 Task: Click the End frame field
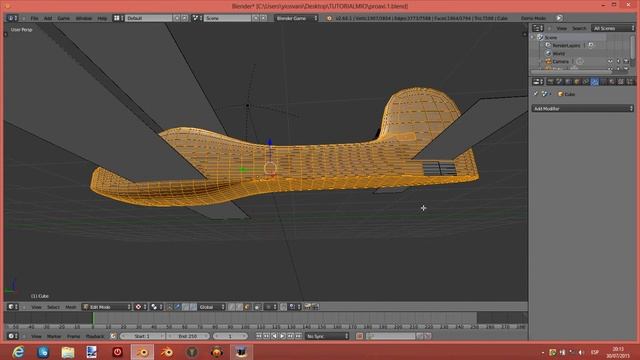188,336
